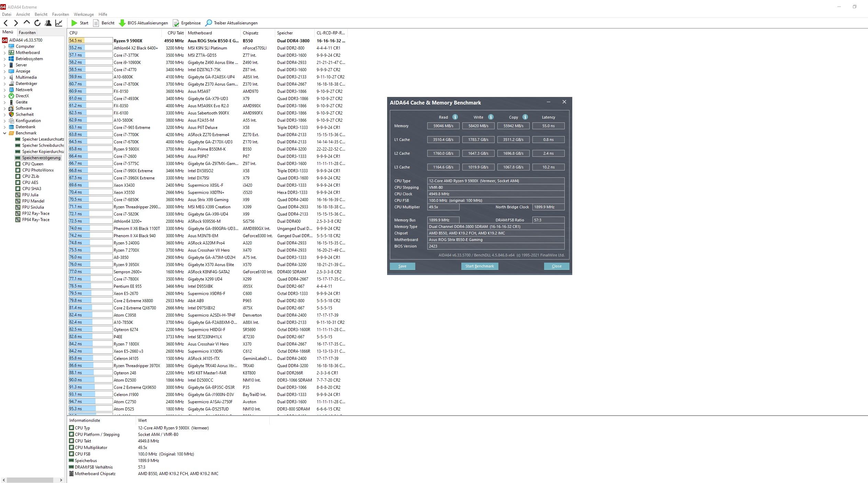Image resolution: width=868 pixels, height=483 pixels.
Task: Expand the Computer tree node
Action: pos(4,46)
